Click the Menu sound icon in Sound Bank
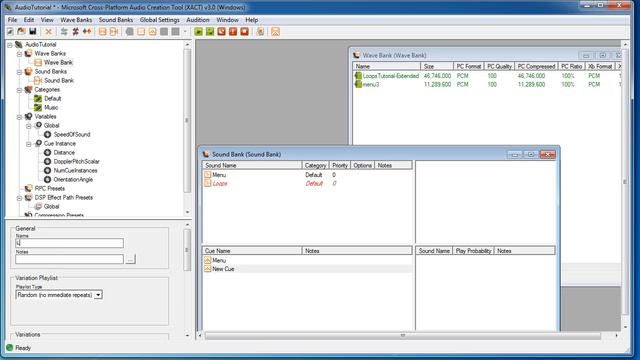Viewport: 640px width, 360px height. click(x=207, y=175)
